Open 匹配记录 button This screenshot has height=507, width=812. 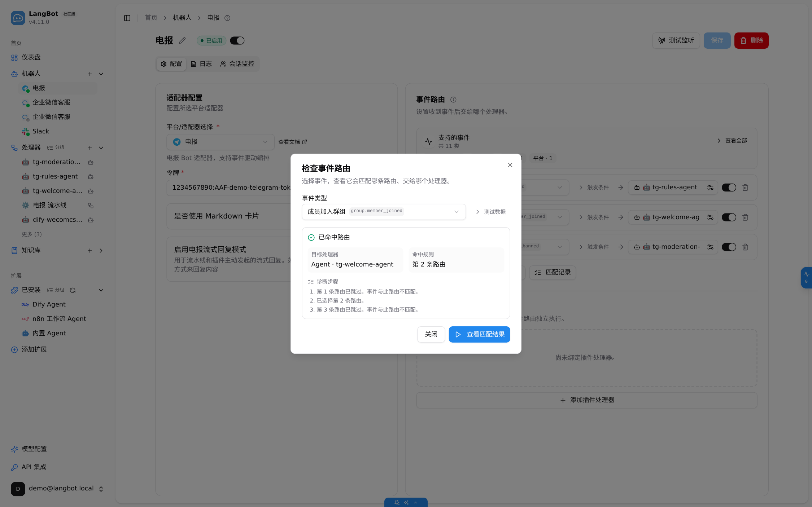(x=553, y=273)
